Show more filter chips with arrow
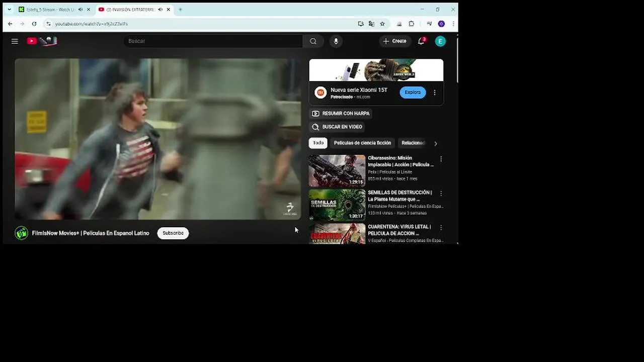The image size is (644, 362). click(435, 143)
